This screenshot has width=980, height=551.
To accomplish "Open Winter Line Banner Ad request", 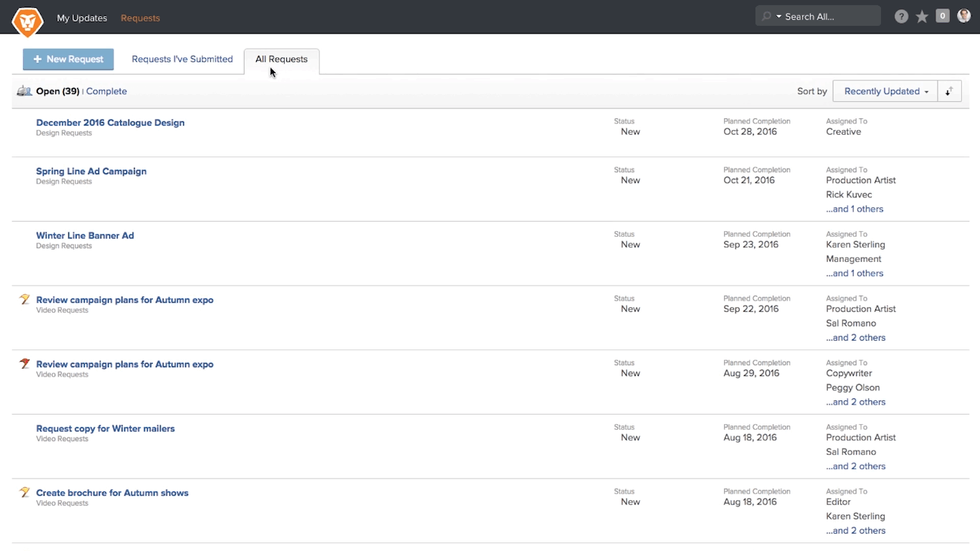I will pos(85,235).
